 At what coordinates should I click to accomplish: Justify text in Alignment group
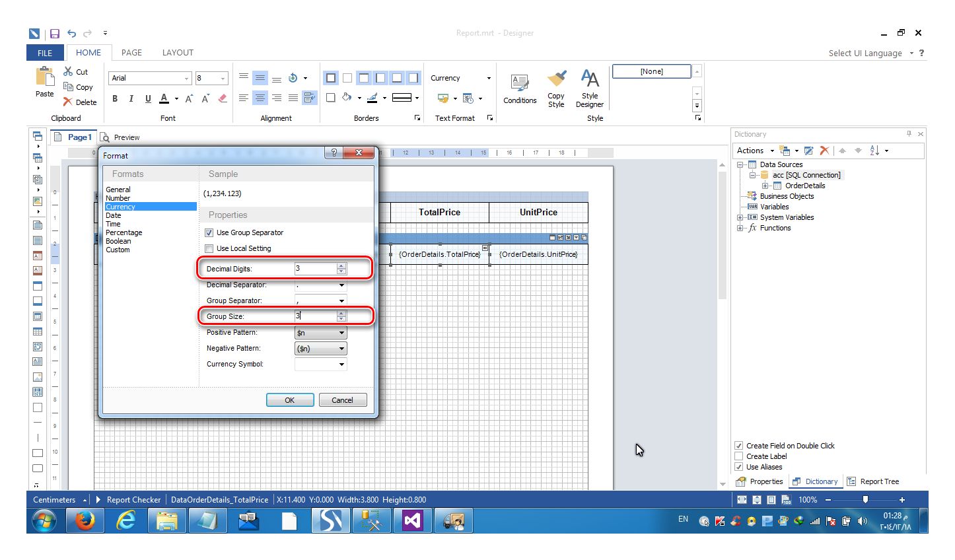[x=293, y=98]
